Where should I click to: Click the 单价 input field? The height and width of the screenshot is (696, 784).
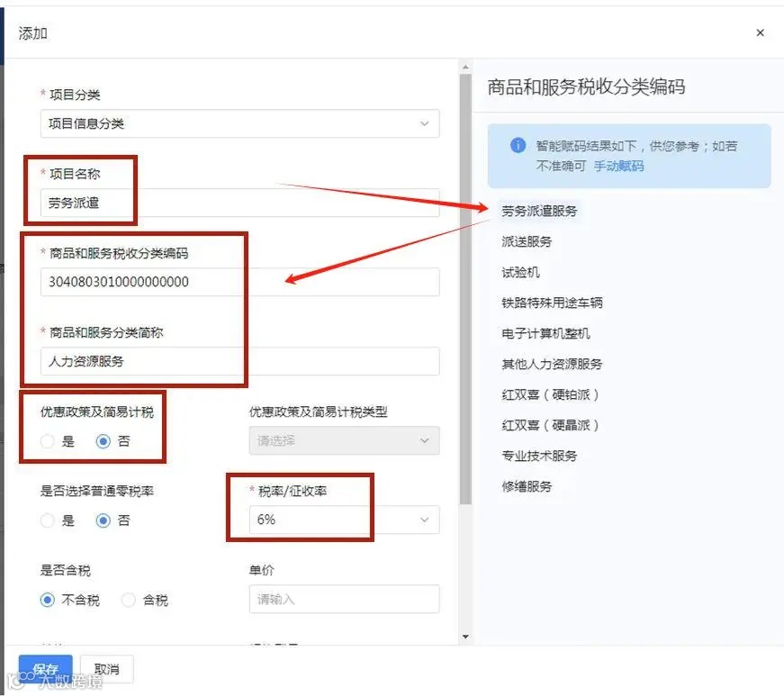coord(345,599)
